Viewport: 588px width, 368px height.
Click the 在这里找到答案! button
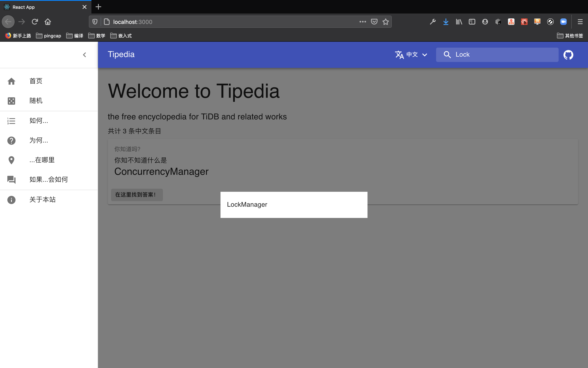pos(137,195)
